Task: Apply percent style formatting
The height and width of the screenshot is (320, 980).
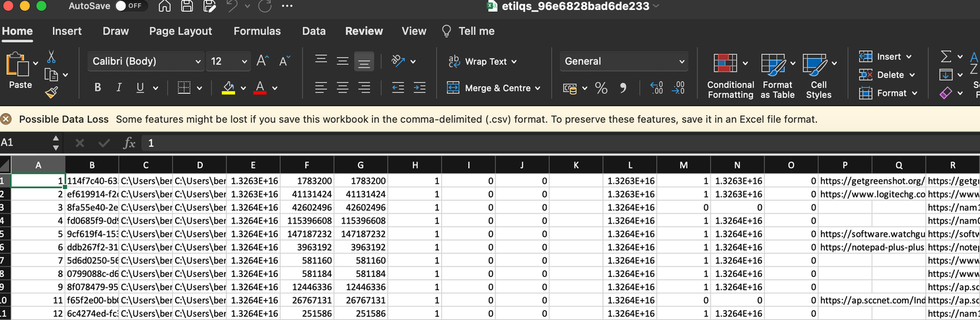Action: (601, 88)
